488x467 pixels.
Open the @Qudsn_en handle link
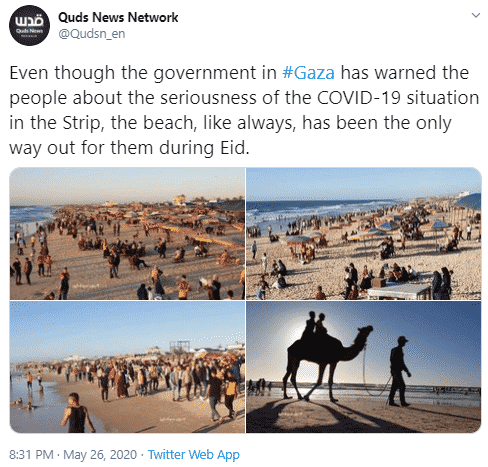tap(92, 34)
